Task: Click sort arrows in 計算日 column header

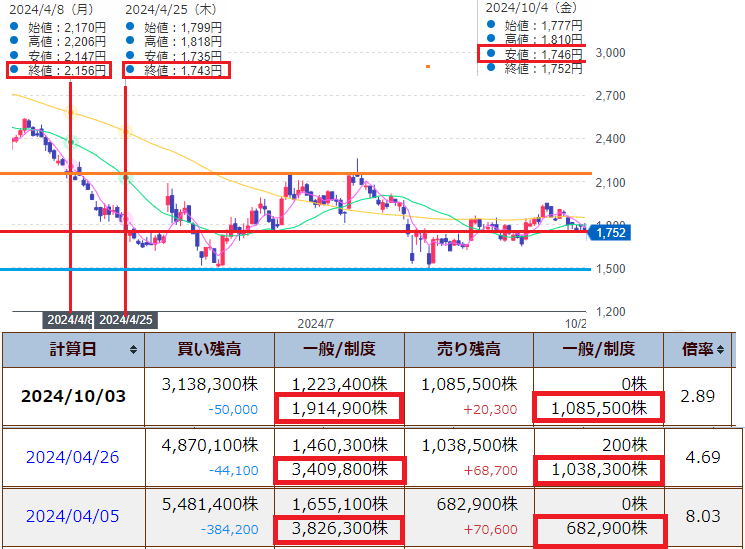Action: (x=133, y=350)
